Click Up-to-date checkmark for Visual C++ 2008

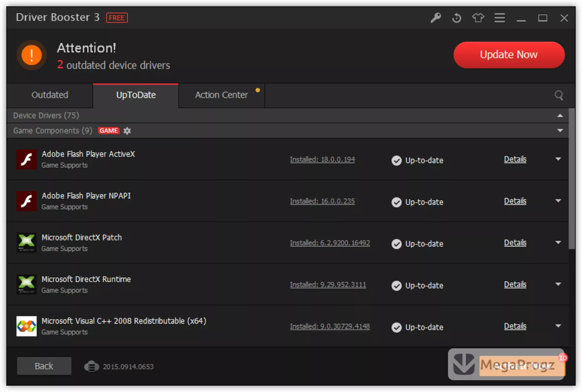[x=396, y=327]
